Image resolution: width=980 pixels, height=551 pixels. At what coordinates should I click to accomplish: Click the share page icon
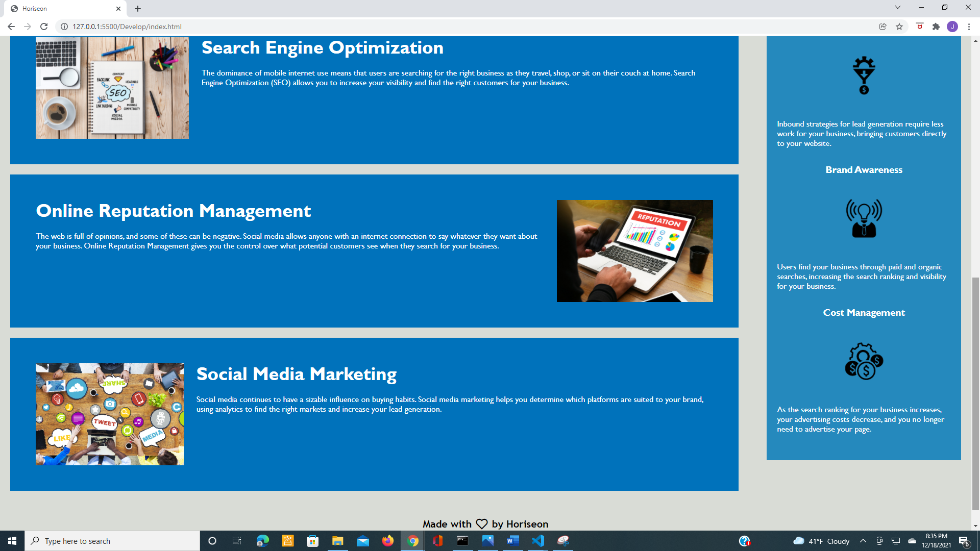coord(883,27)
